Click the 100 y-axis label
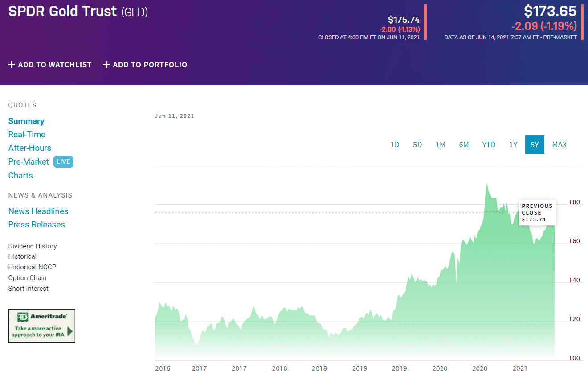Viewport: 588px width, 380px height. pyautogui.click(x=575, y=359)
